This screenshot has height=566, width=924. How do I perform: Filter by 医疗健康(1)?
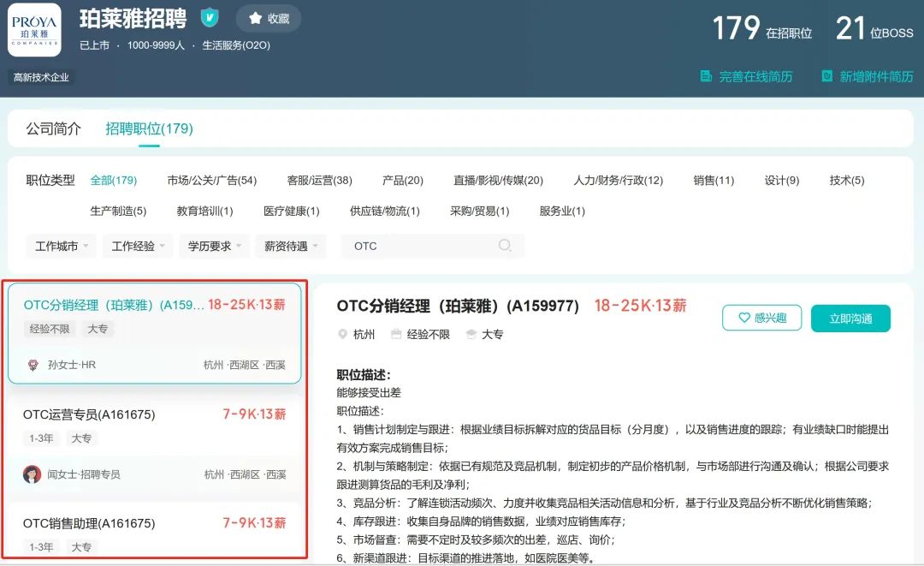coord(291,211)
